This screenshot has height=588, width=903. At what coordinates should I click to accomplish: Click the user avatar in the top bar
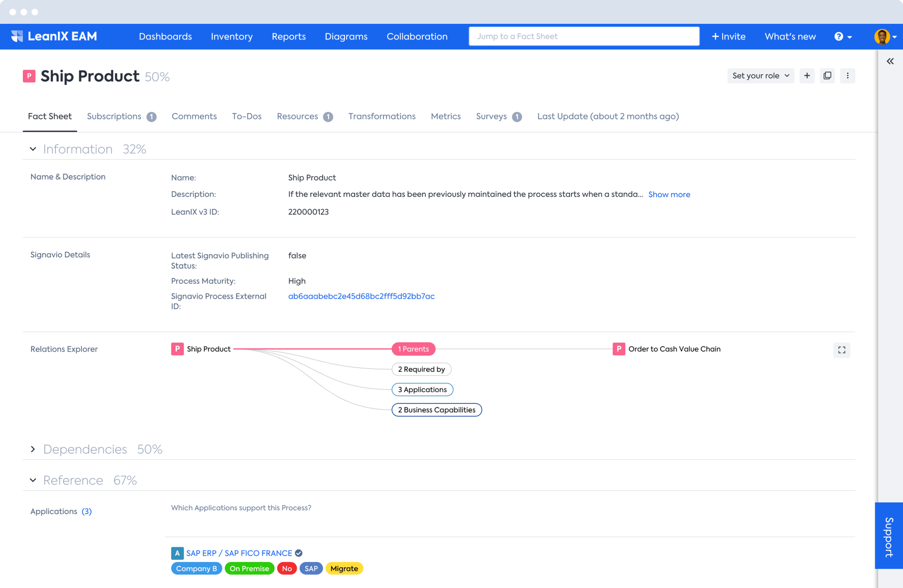[x=882, y=36]
